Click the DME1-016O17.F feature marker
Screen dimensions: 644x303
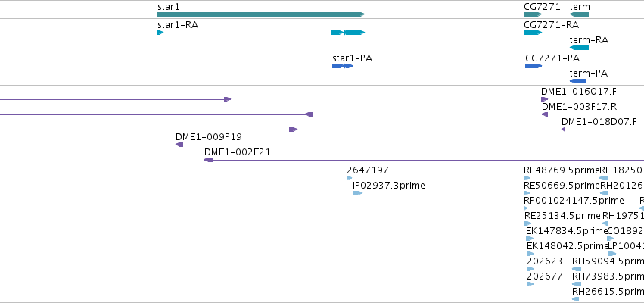tap(544, 99)
